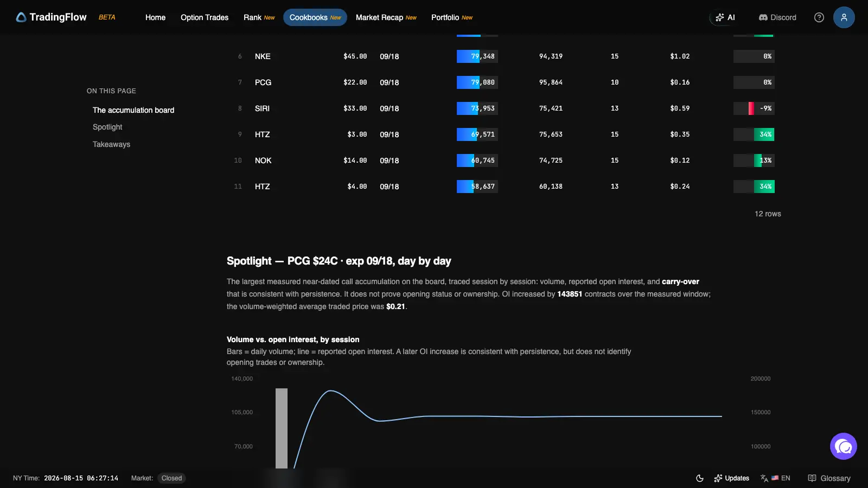
Task: Click the gray volume bar in chart
Action: [282, 428]
